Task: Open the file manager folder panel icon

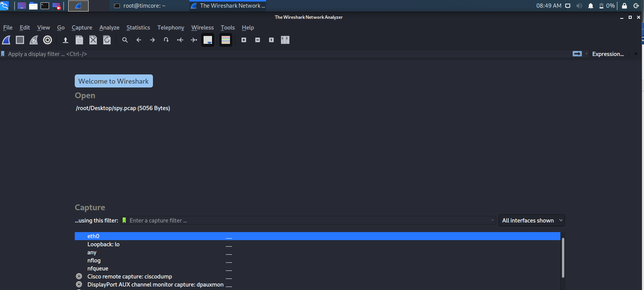Action: pyautogui.click(x=33, y=6)
